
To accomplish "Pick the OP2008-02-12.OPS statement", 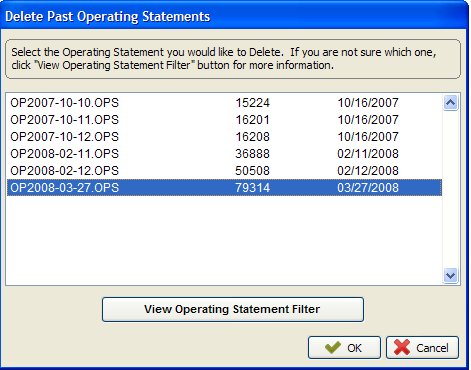I will pos(224,171).
